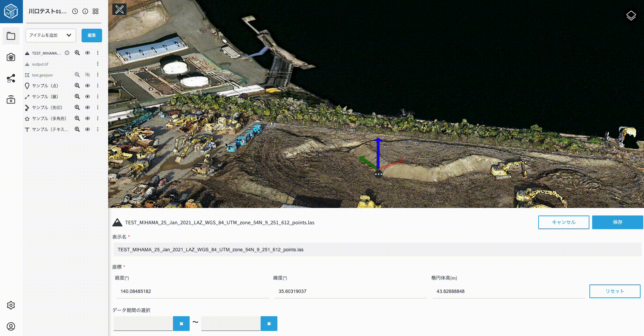Open more options for output.tif
644x336 pixels.
(x=98, y=64)
